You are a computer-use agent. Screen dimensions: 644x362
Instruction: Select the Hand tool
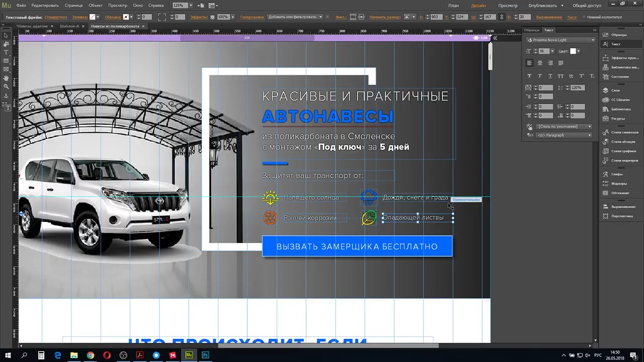[6, 78]
